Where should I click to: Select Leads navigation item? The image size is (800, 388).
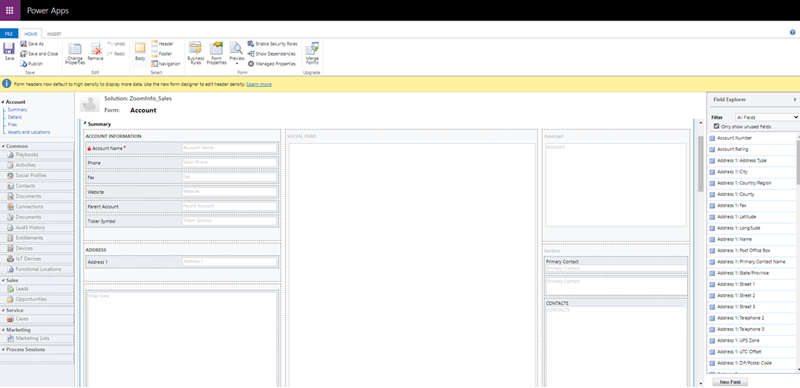pos(37,289)
